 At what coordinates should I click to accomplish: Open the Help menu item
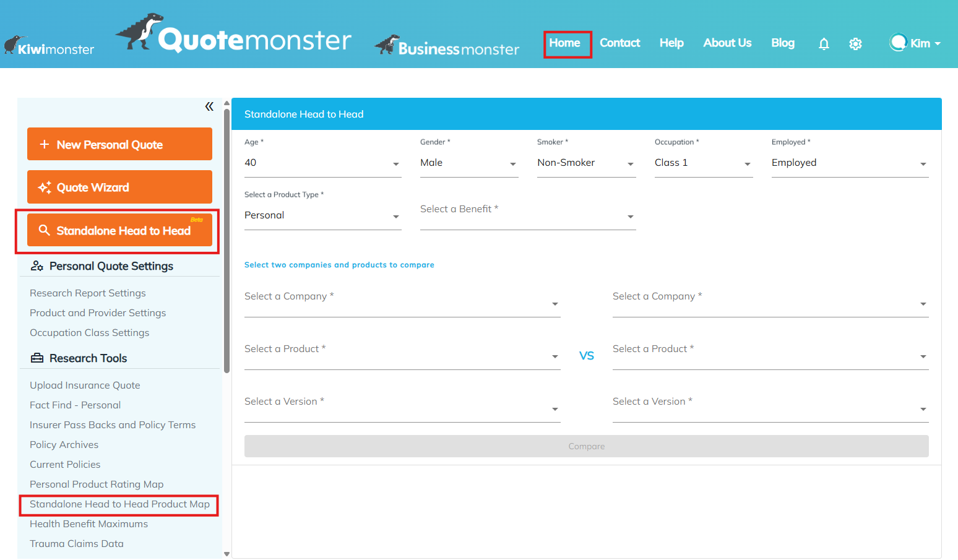[x=671, y=43]
